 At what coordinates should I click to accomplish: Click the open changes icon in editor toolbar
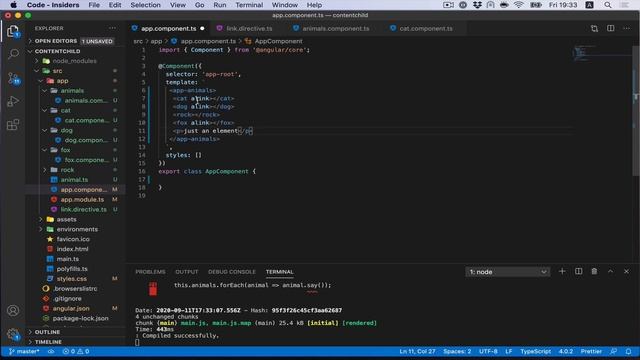coord(594,28)
